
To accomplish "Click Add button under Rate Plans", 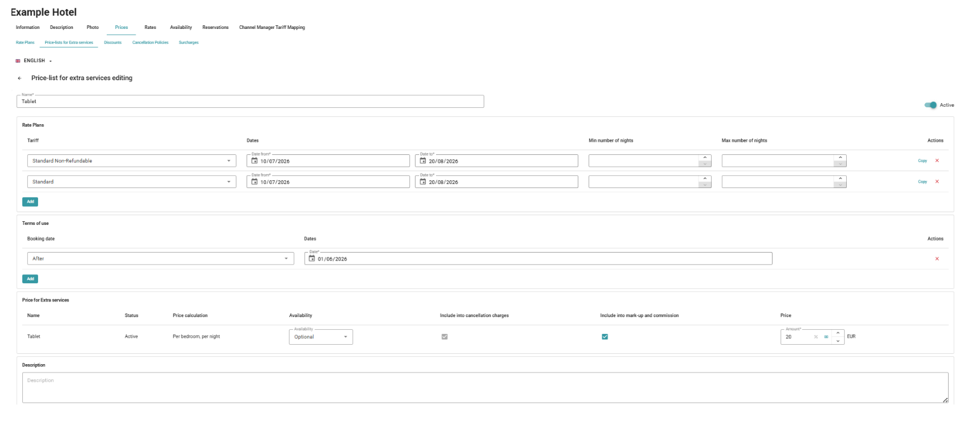I will click(30, 201).
